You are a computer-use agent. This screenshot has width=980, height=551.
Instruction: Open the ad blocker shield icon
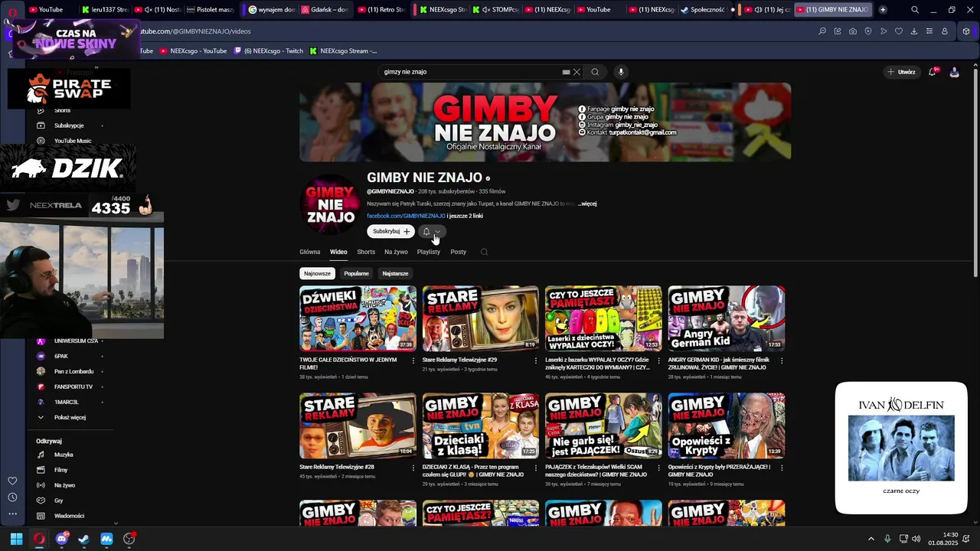[868, 31]
